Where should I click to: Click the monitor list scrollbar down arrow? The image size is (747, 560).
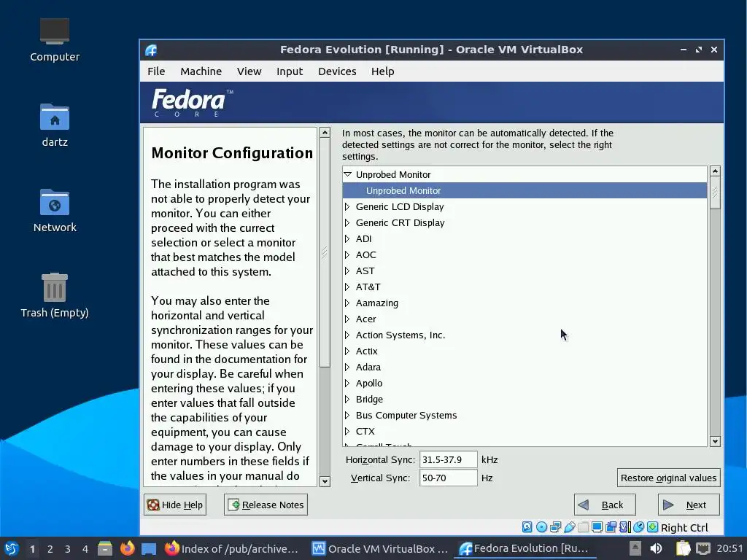(715, 441)
